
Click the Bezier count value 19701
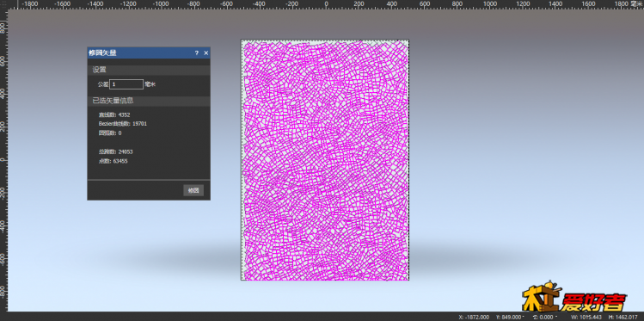tap(139, 124)
